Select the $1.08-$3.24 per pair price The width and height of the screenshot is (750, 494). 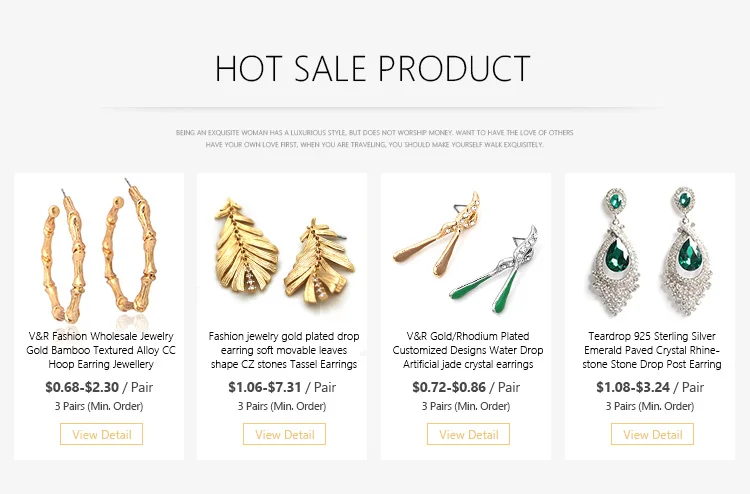click(650, 387)
